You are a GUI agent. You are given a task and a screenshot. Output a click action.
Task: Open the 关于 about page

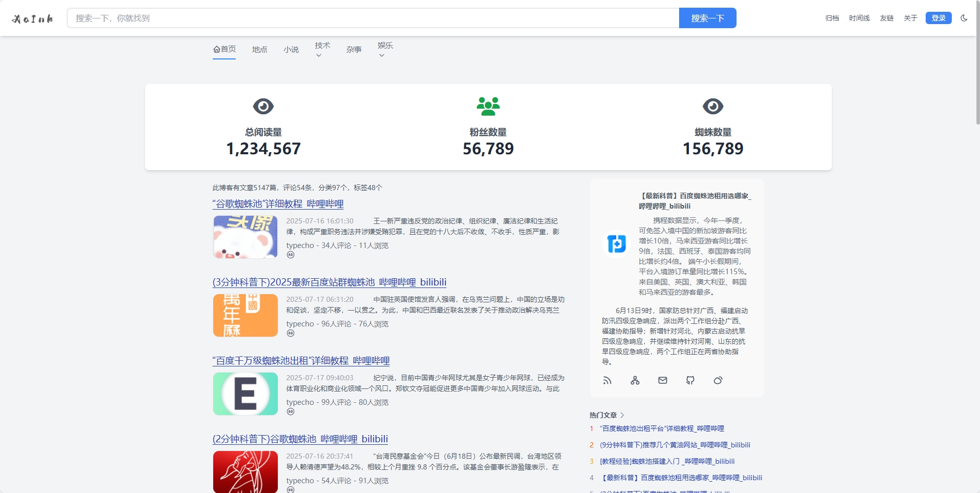coord(911,18)
